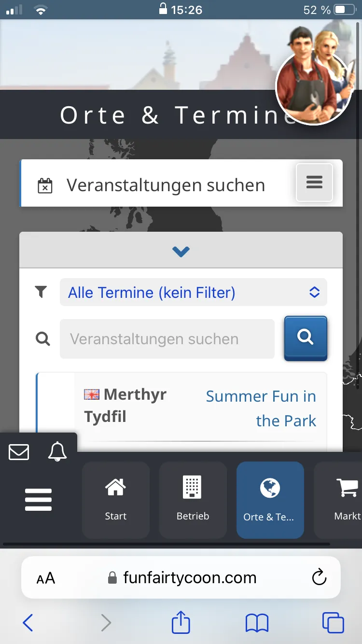Open the main hamburger menu in bottom bar
The width and height of the screenshot is (362, 644).
point(39,500)
